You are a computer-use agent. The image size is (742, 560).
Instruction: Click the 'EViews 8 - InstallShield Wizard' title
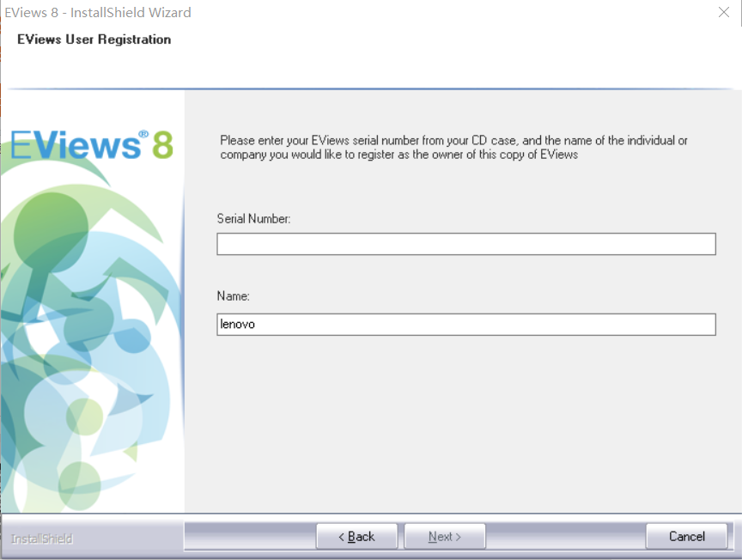coord(98,12)
